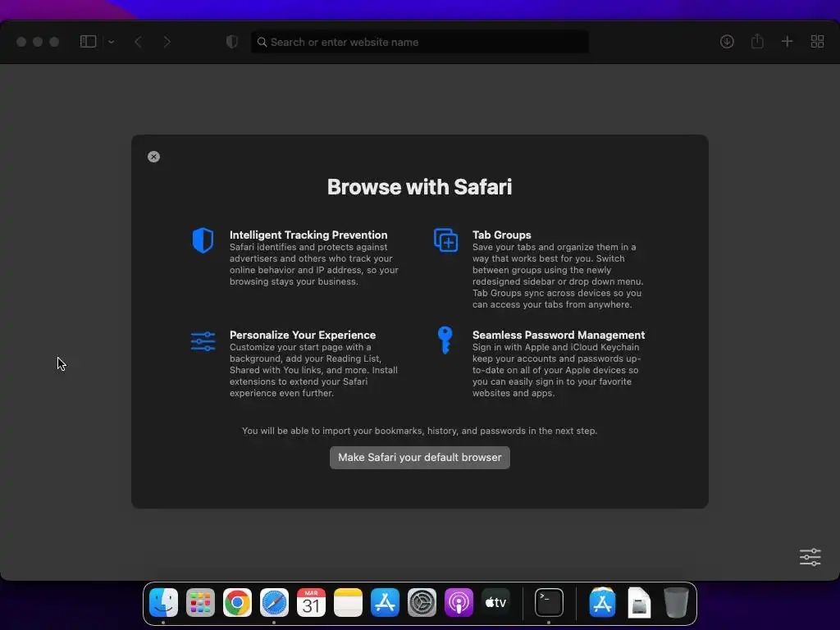Open Launchpad from the Dock
The height and width of the screenshot is (630, 840).
click(x=200, y=603)
